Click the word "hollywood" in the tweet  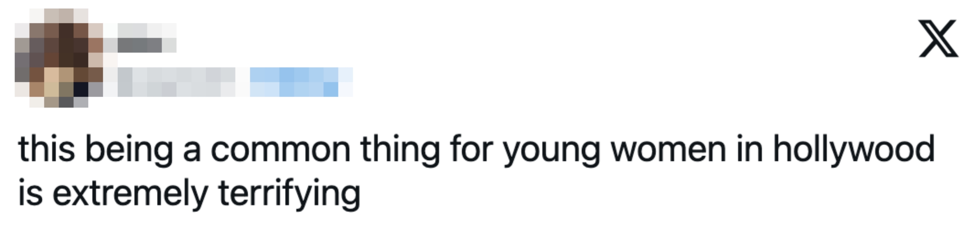(x=853, y=150)
